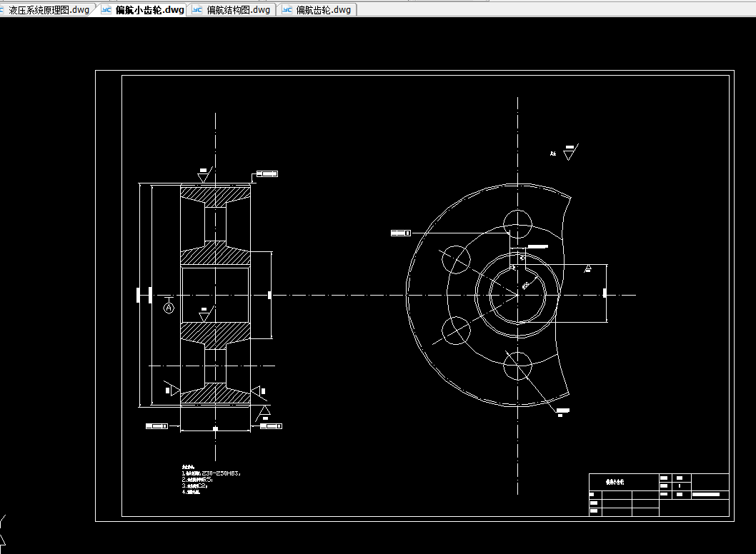Click the file icon on 偏航结构图.dwg tab
This screenshot has height=554, width=756.
(197, 9)
